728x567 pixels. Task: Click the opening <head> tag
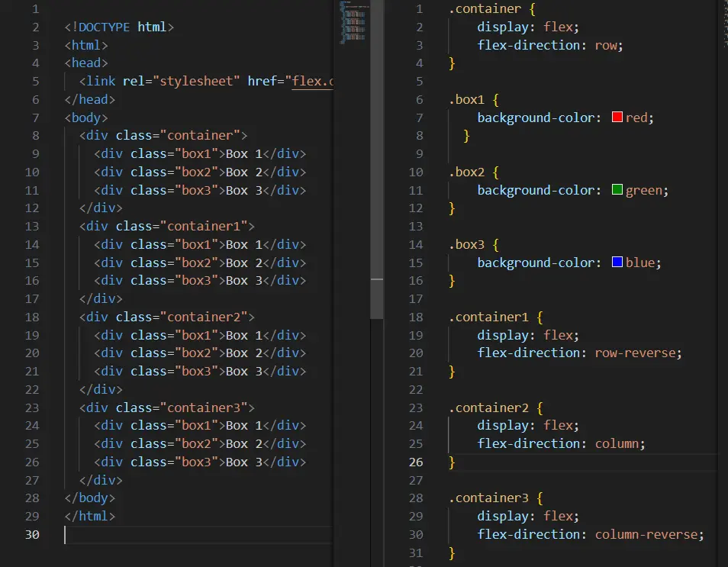[x=86, y=63]
